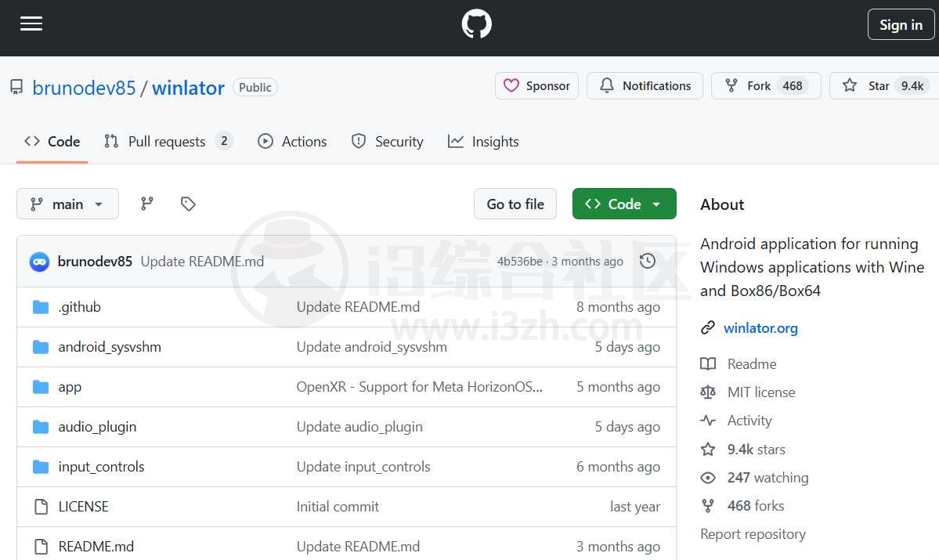
Task: Open the main branch dropdown
Action: [x=67, y=204]
